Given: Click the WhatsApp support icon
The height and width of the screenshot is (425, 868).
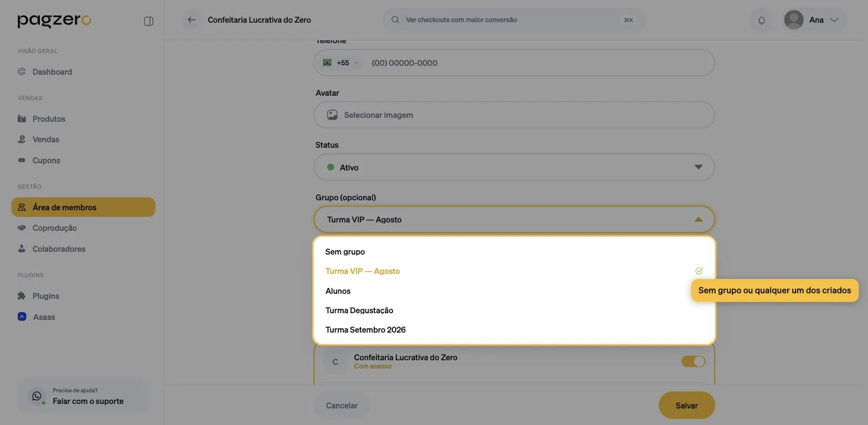Looking at the screenshot, I should click(37, 396).
